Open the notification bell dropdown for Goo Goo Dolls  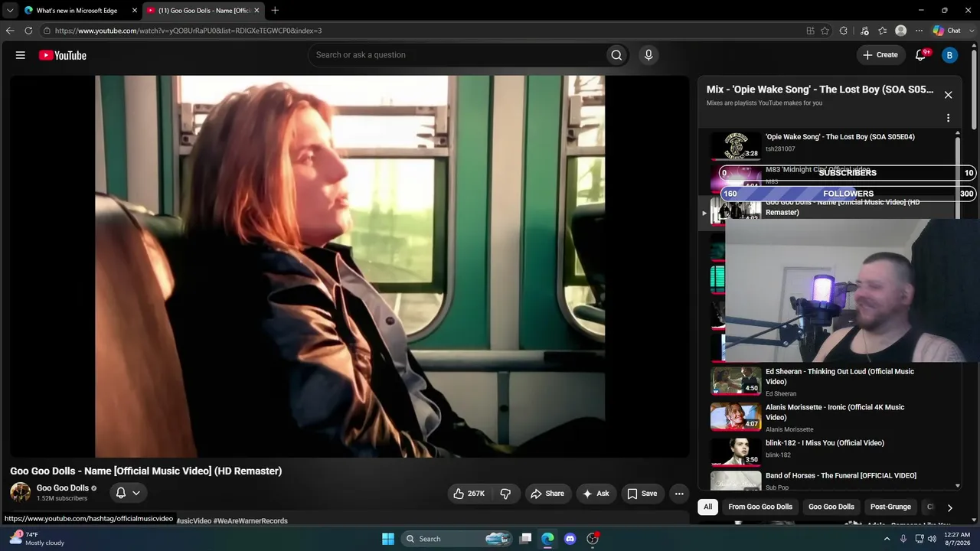[128, 493]
